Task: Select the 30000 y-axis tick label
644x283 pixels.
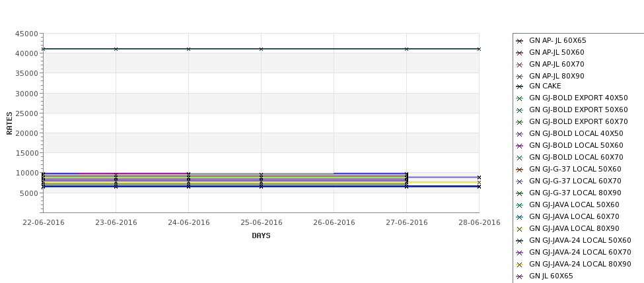Action: click(x=26, y=94)
